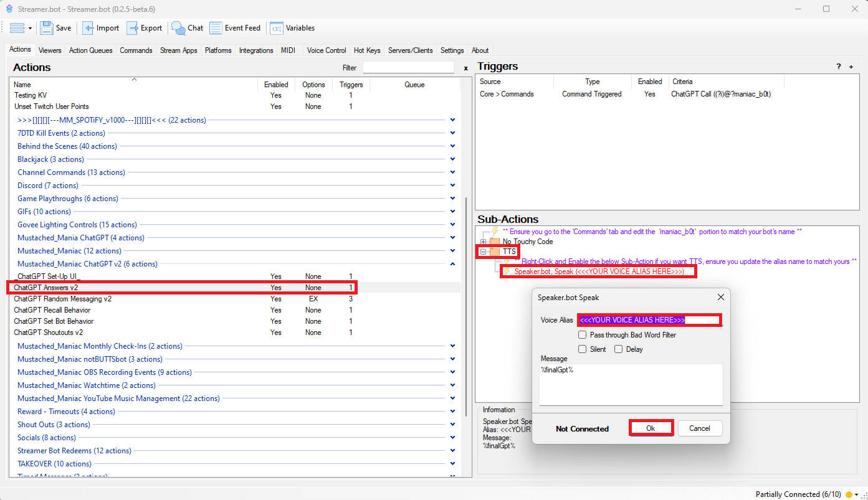Expand the No Touchy Code tree node

(x=483, y=242)
